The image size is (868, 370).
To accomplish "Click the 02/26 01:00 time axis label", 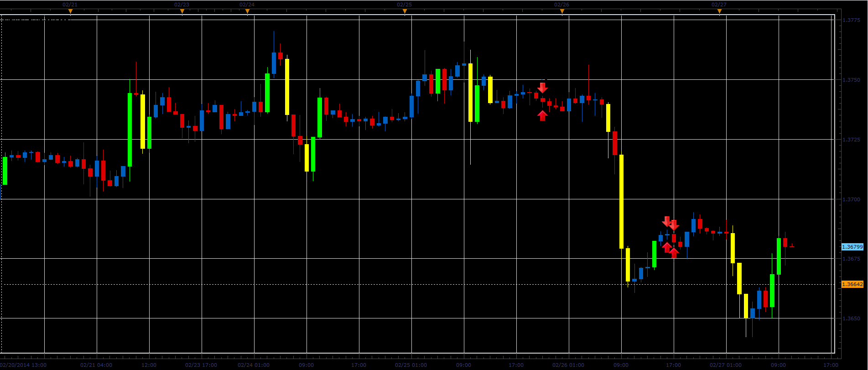I will [568, 365].
